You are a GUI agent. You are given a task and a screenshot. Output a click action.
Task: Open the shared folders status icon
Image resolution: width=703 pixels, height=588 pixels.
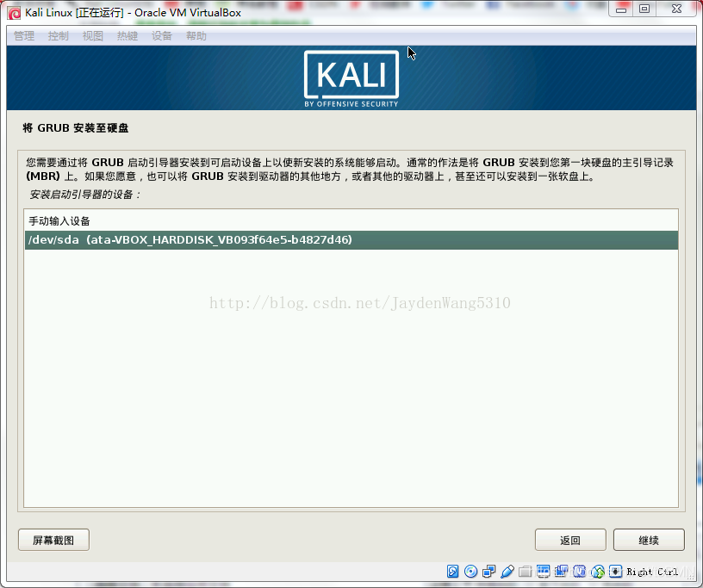pyautogui.click(x=525, y=572)
